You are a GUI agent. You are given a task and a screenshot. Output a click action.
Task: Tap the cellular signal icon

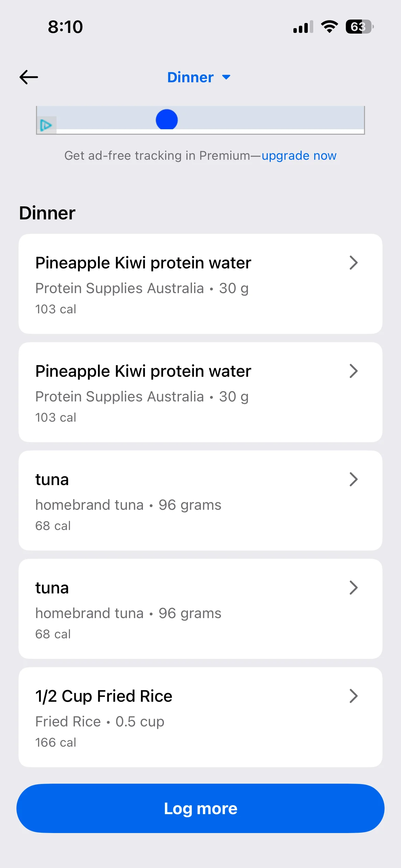click(303, 27)
